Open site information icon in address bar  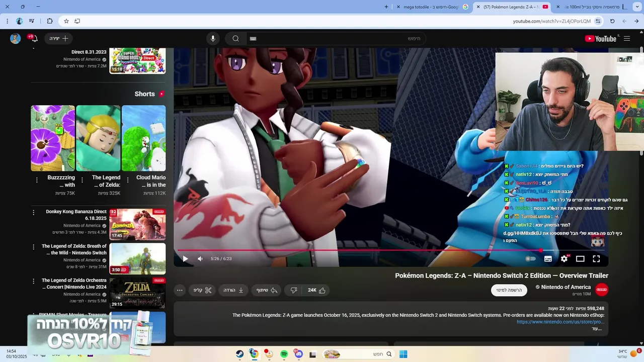pos(598,21)
